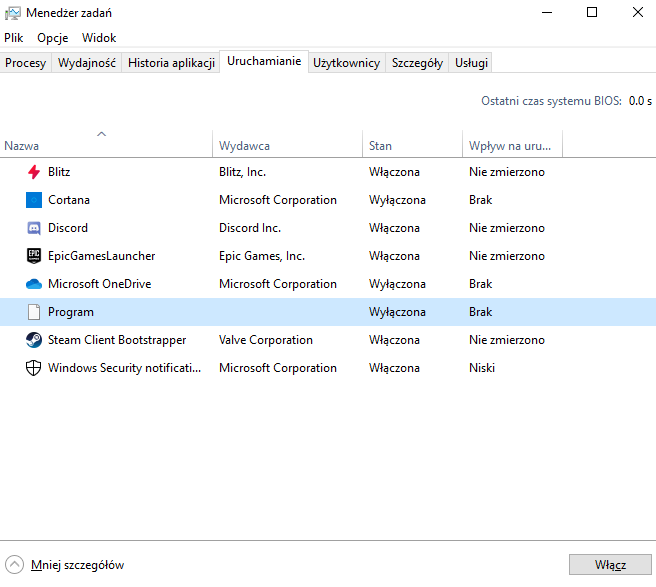Select the Cortana name entry
The image size is (656, 587).
point(69,200)
